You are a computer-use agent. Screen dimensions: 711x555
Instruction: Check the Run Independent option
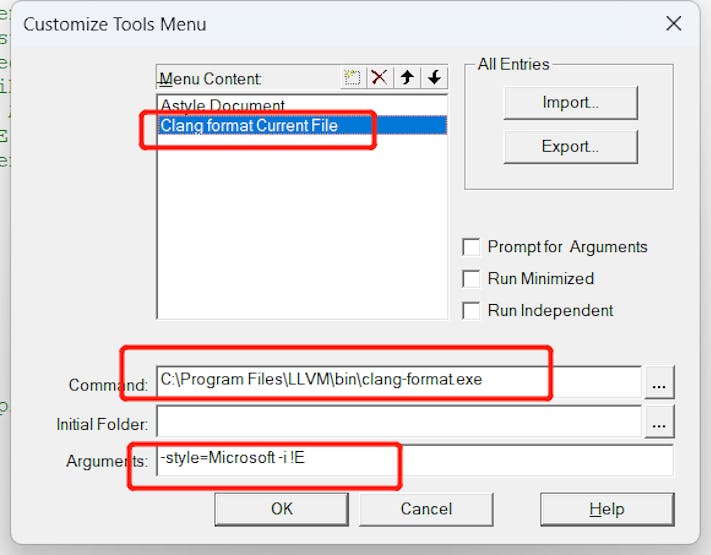coord(471,311)
